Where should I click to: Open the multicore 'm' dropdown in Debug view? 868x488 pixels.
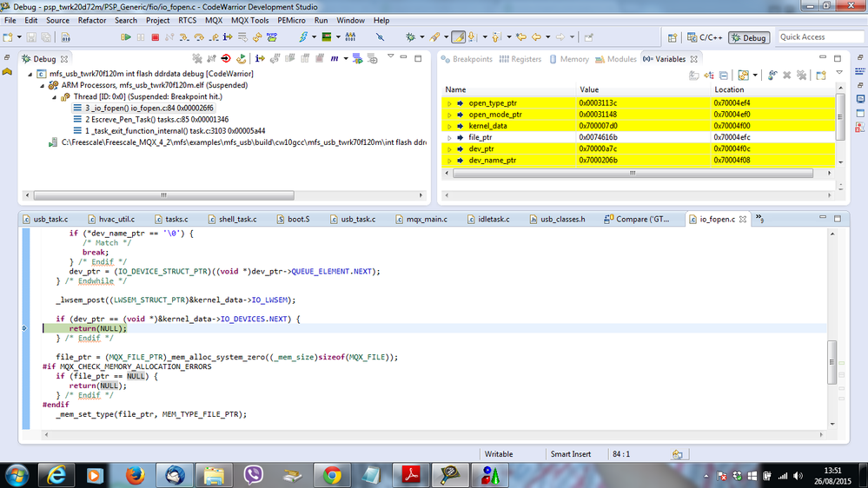click(346, 59)
